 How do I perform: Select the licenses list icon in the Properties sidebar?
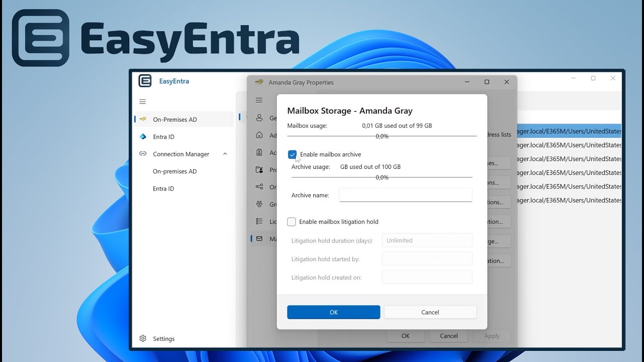point(259,221)
